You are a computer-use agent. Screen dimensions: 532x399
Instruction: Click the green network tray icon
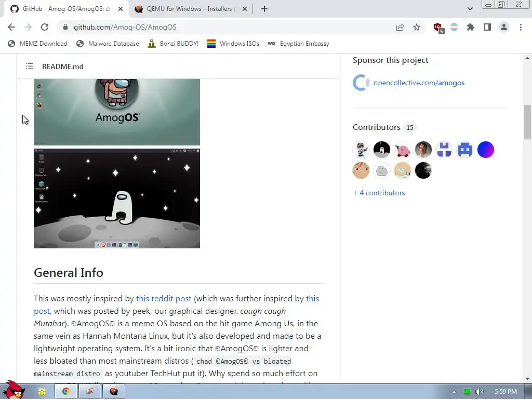(x=467, y=392)
